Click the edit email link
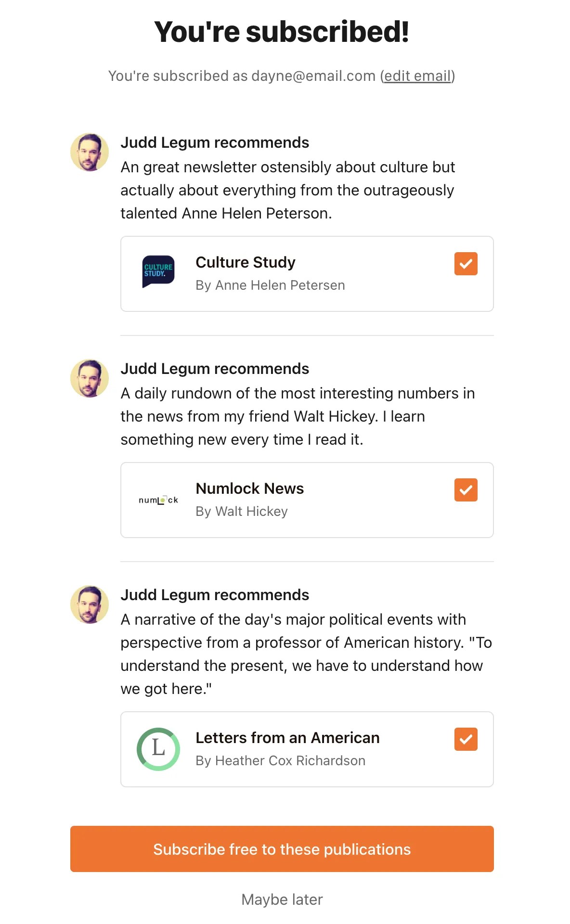Screen dimensions: 570x924 pyautogui.click(x=417, y=76)
